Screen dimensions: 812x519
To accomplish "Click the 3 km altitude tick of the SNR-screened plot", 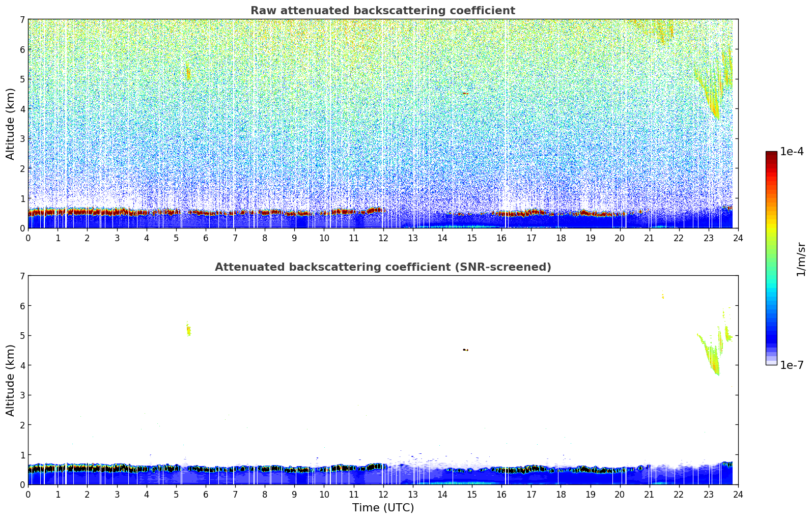I will click(x=22, y=395).
